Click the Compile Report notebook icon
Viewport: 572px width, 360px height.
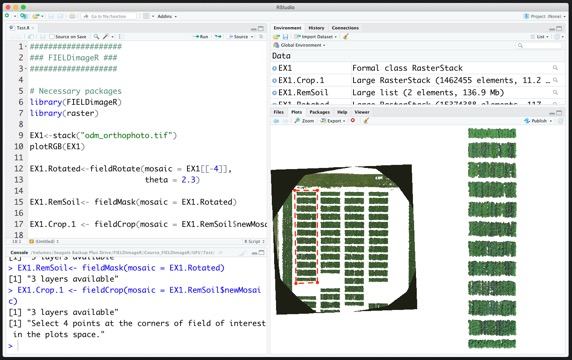coord(121,36)
